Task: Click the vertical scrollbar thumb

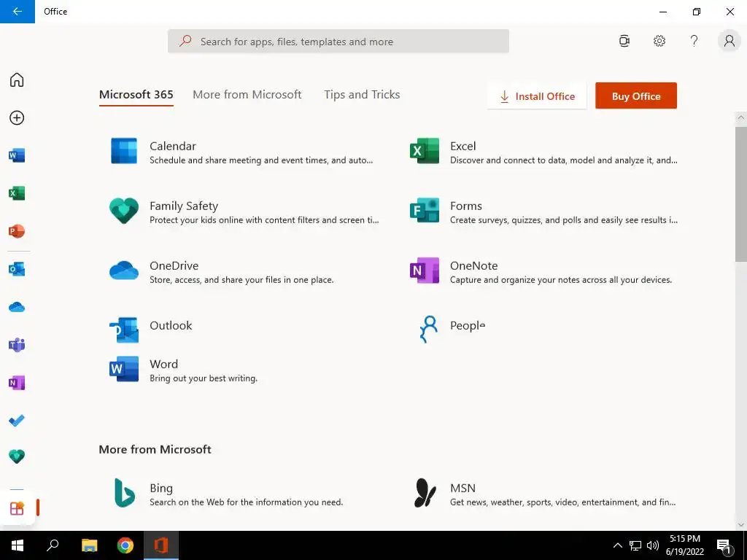Action: pyautogui.click(x=741, y=194)
